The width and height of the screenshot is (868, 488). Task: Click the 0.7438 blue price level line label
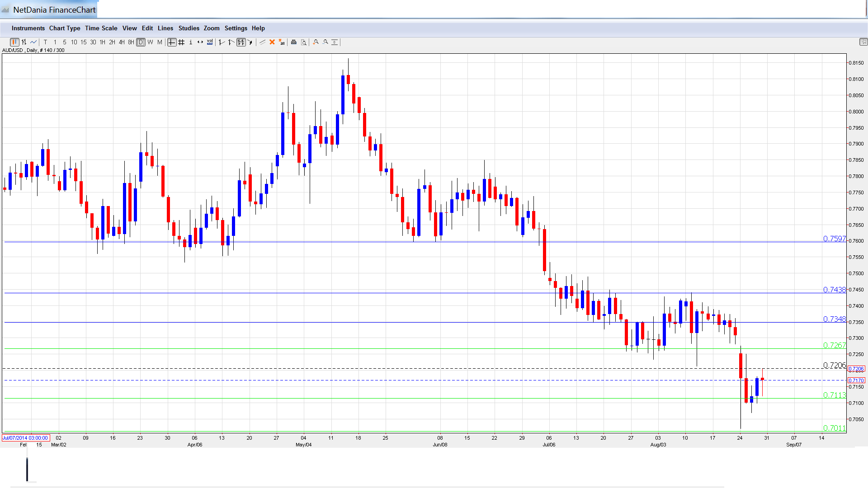tap(834, 290)
